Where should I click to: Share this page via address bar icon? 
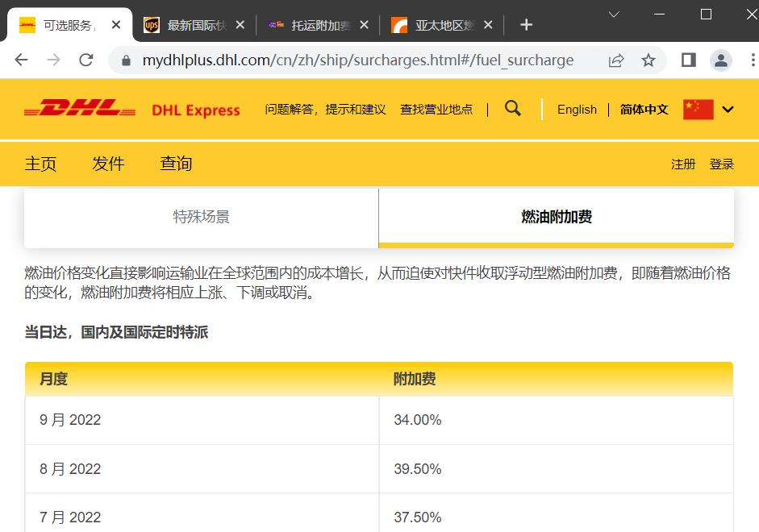[x=616, y=60]
